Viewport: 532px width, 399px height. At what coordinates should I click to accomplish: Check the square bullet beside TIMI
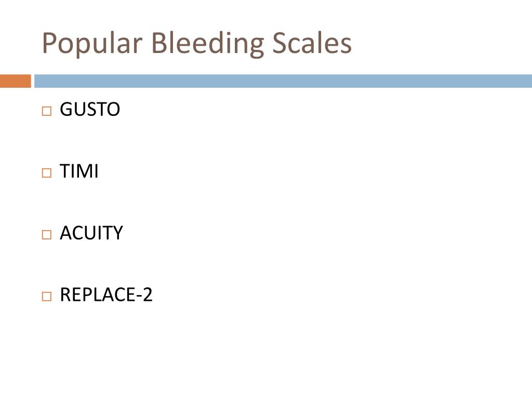47,172
